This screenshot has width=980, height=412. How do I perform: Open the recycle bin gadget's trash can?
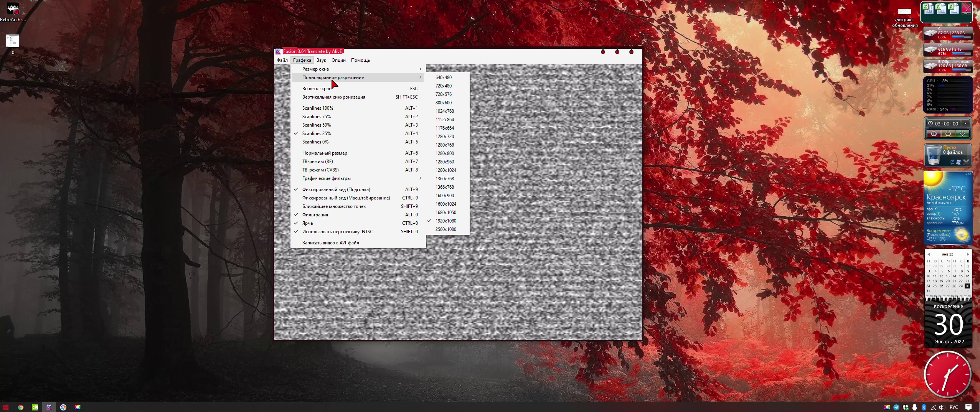(934, 155)
